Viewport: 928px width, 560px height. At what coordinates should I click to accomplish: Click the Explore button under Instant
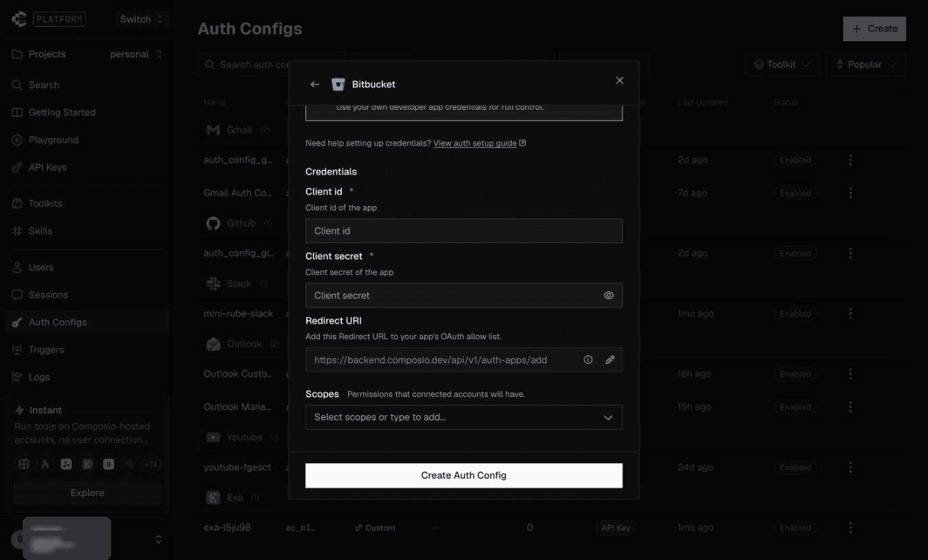[x=87, y=493]
